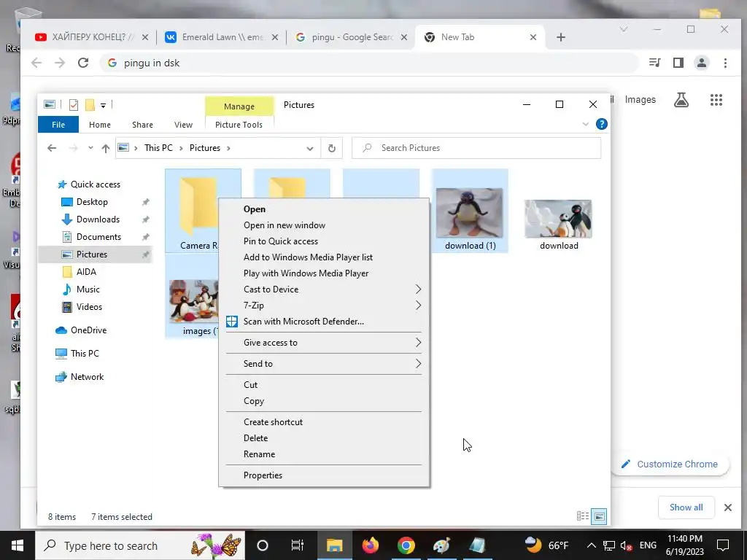Select the download image thumbnail

(x=558, y=219)
